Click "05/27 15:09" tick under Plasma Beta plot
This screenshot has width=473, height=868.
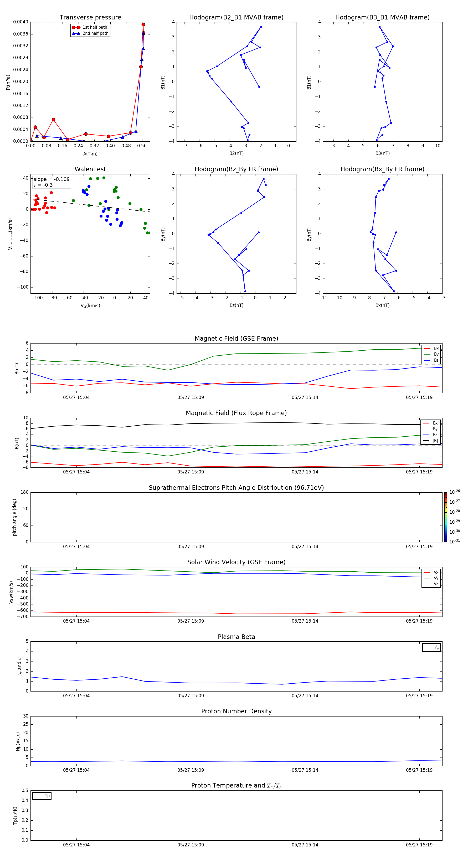tap(191, 695)
